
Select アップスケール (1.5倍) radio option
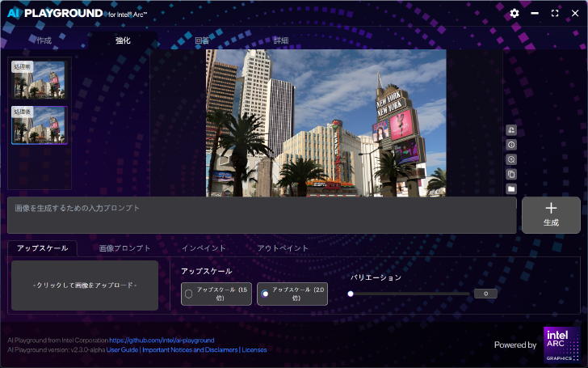point(216,294)
